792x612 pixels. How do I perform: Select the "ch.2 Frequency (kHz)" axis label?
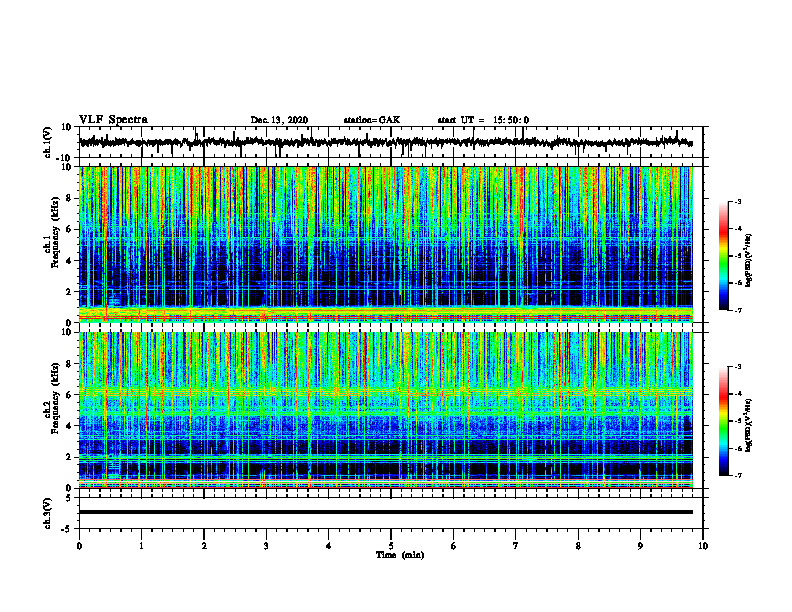(x=52, y=398)
